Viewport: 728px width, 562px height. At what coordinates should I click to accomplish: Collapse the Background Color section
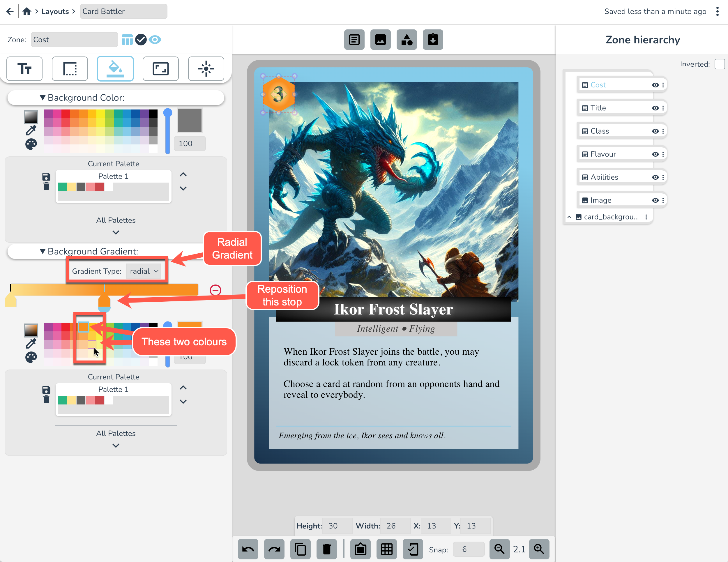(x=42, y=98)
